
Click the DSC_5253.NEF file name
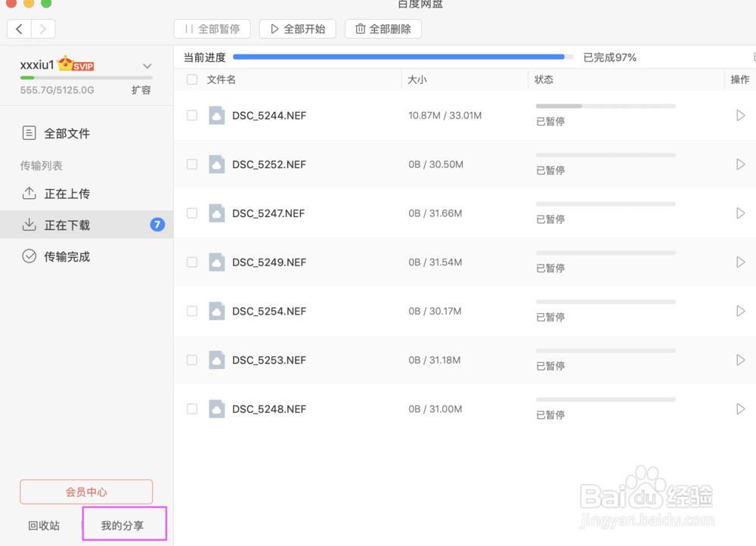point(269,360)
